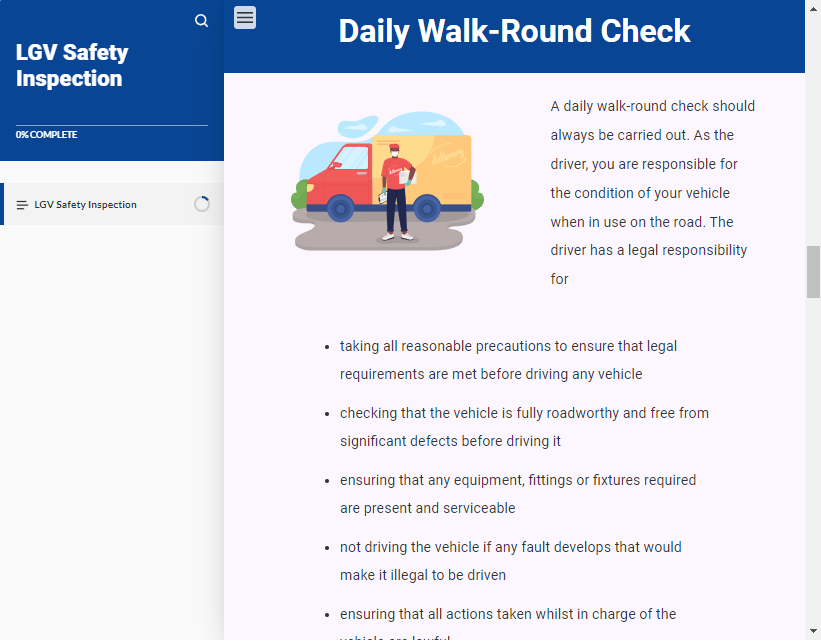Toggle the hamburger menu to collapse sidebar
This screenshot has height=641, width=821.
pyautogui.click(x=245, y=17)
